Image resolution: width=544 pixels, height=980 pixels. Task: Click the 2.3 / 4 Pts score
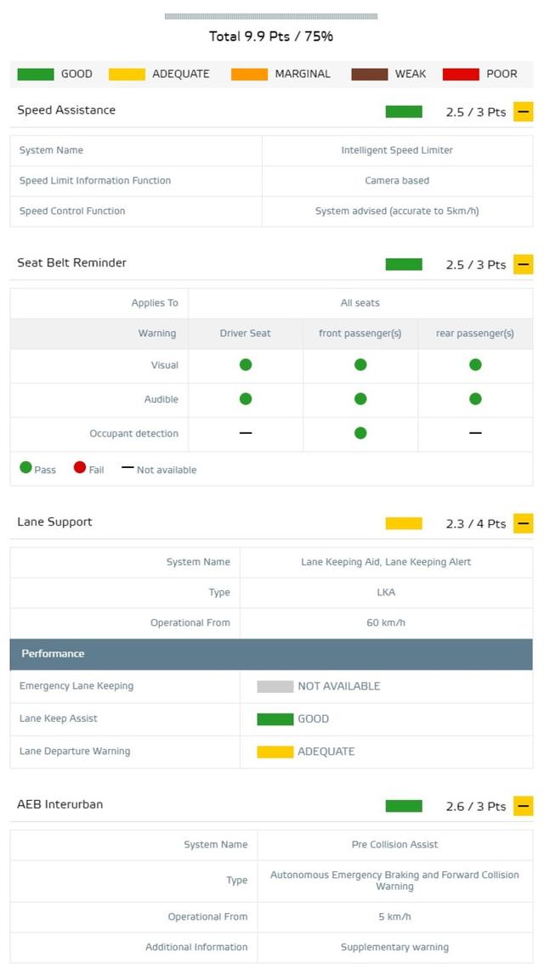pos(476,524)
